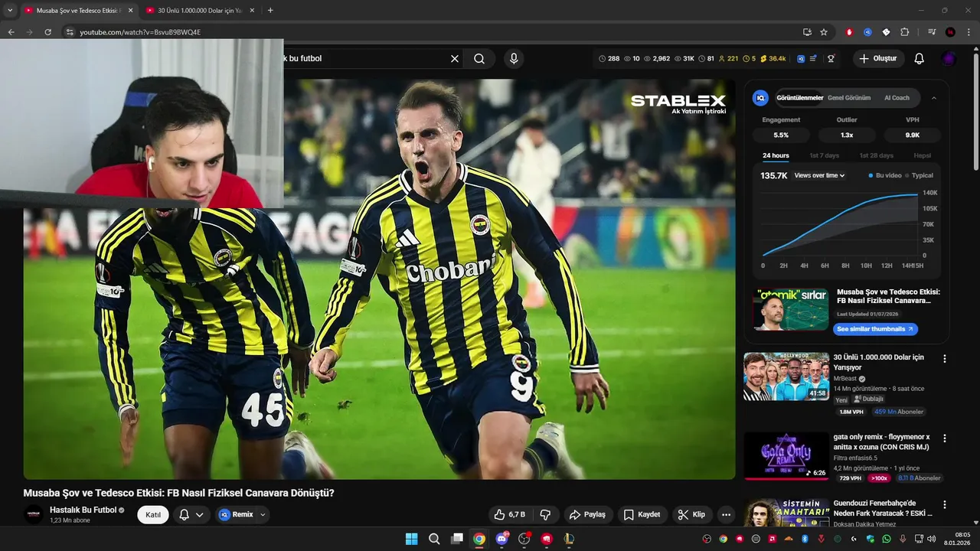
Task: Open Discord from the taskbar
Action: click(x=501, y=539)
